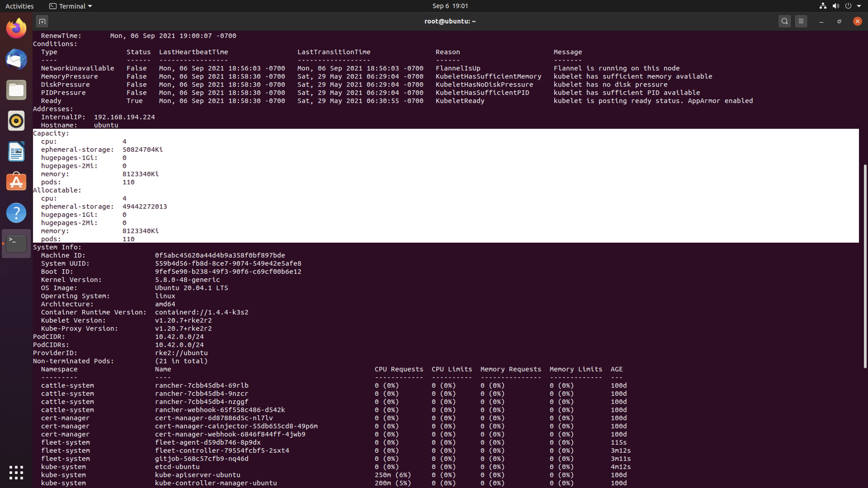Open a new terminal tab button
Image resolution: width=868 pixels, height=488 pixels.
click(x=42, y=21)
